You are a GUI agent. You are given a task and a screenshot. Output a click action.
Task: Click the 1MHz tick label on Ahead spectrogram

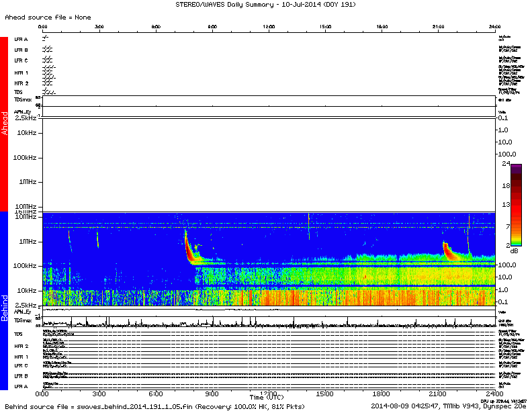(x=28, y=182)
